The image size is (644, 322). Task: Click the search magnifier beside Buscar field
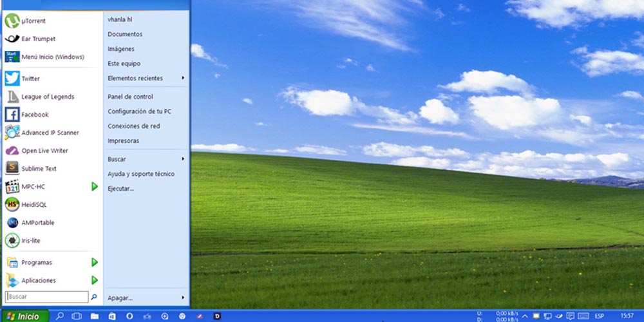tap(93, 296)
